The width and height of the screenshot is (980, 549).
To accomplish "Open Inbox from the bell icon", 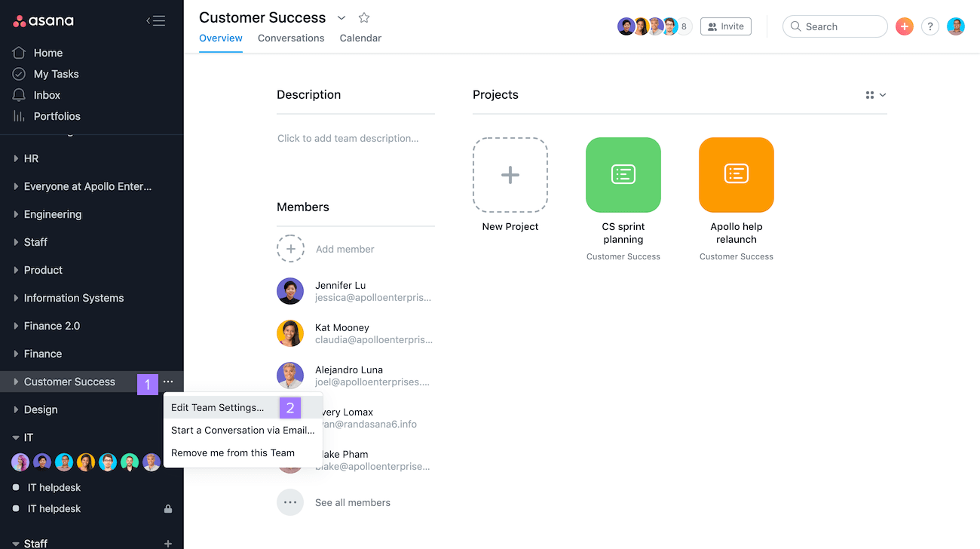I will point(20,95).
